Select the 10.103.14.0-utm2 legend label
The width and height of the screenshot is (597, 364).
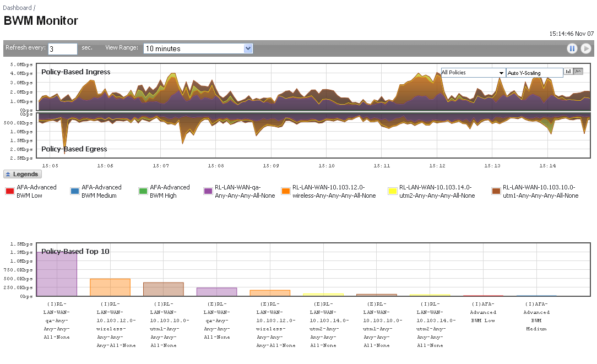tap(437, 191)
